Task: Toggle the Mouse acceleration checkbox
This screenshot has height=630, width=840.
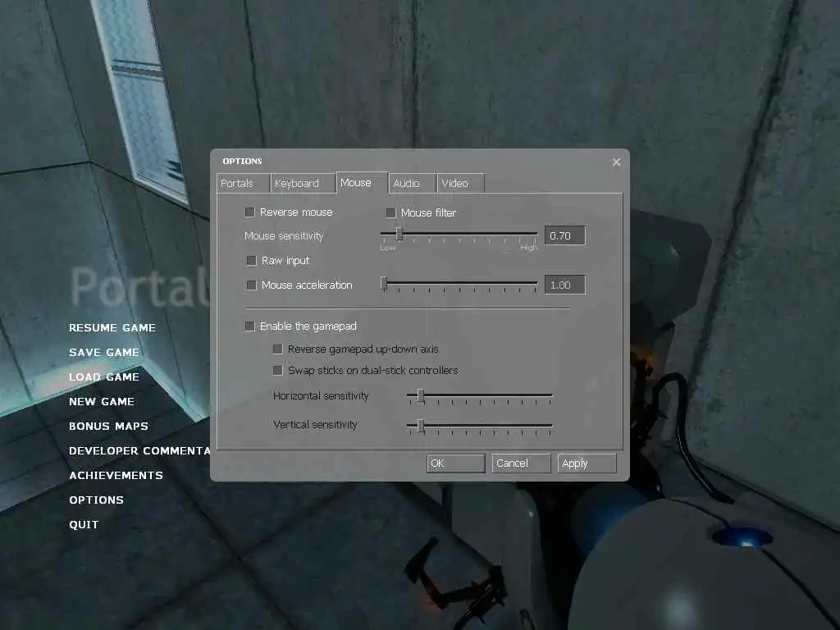Action: pos(251,285)
